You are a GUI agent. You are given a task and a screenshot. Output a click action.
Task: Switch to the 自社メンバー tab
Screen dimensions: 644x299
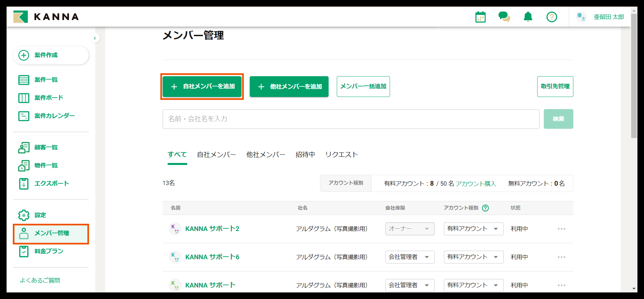[216, 155]
